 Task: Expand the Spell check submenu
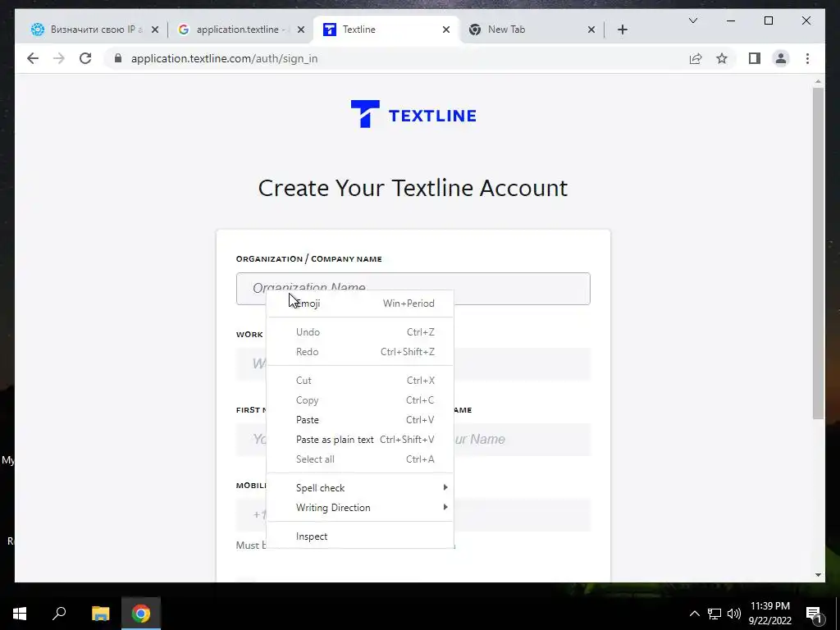(x=360, y=488)
